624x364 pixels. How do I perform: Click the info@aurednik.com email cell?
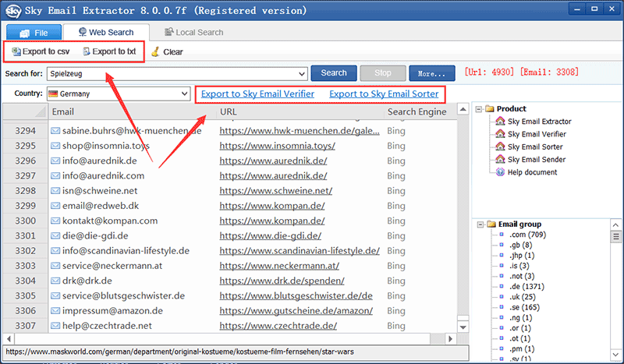tap(103, 176)
